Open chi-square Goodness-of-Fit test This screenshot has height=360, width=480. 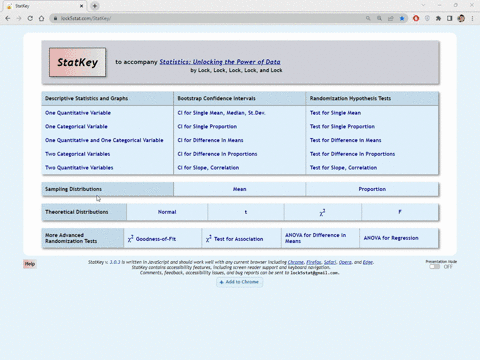[x=152, y=239]
